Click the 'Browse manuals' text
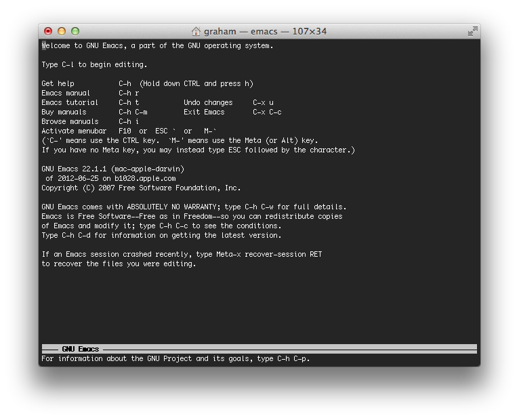Screen dimensions: 519x420 click(x=70, y=121)
